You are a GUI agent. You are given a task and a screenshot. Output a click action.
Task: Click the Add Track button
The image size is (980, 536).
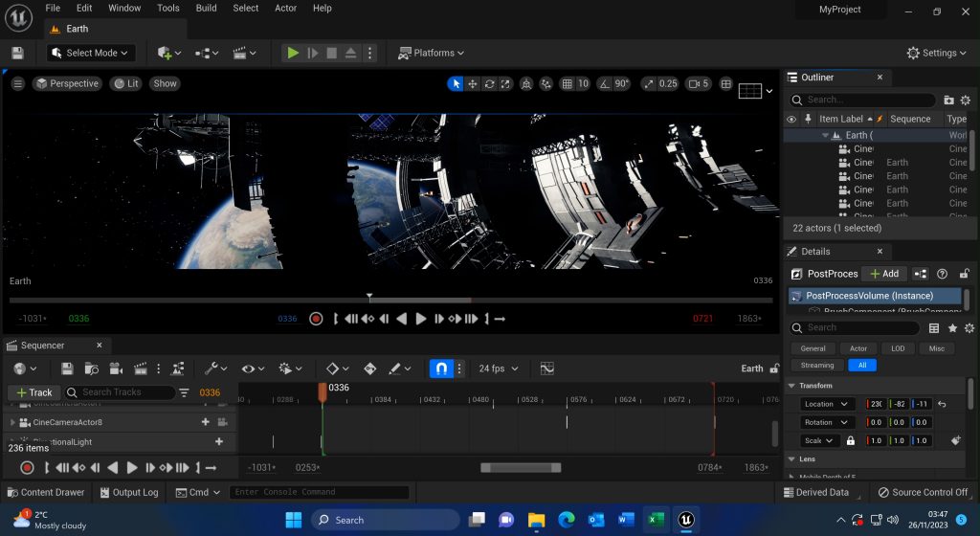(34, 392)
